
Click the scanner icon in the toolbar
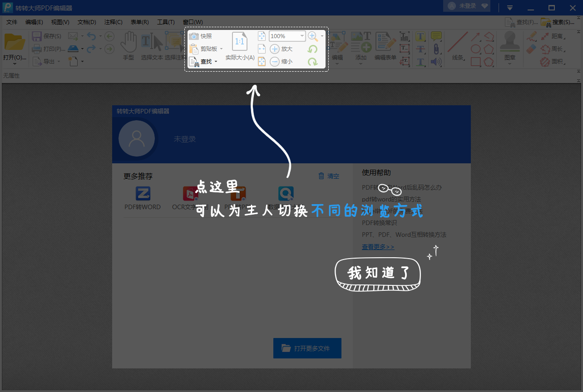(x=73, y=49)
